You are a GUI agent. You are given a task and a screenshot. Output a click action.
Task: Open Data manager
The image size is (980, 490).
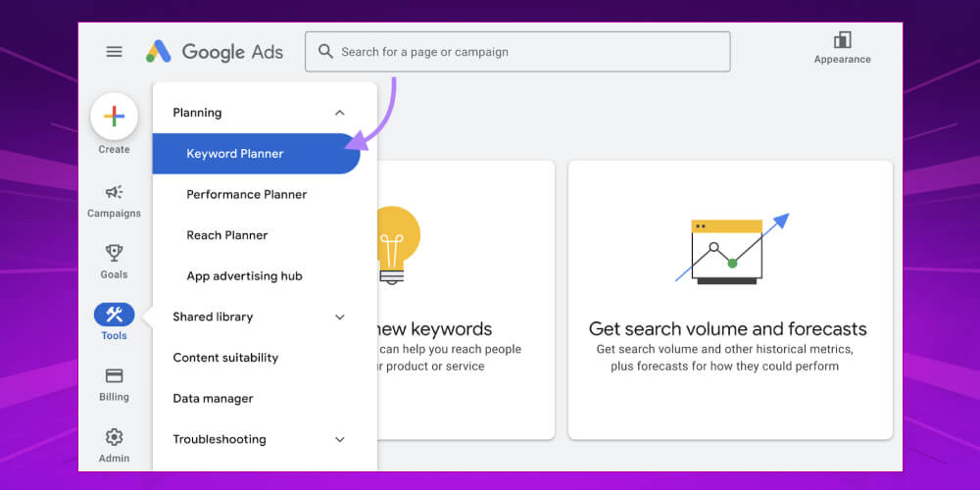tap(213, 399)
